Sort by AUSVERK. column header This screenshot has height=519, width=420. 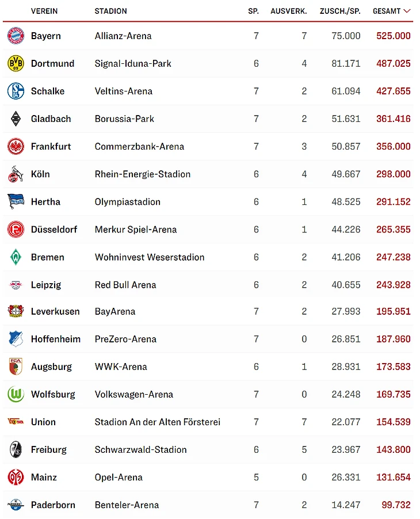(x=288, y=11)
